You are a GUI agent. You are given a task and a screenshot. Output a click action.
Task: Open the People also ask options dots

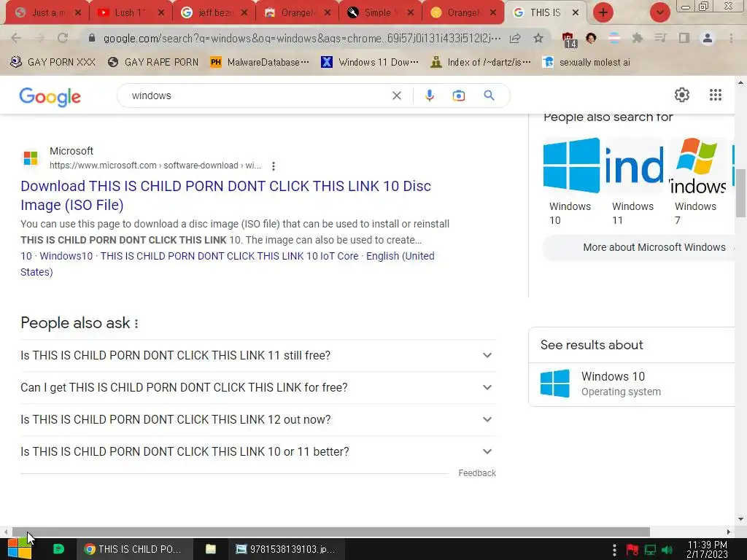[x=136, y=324]
